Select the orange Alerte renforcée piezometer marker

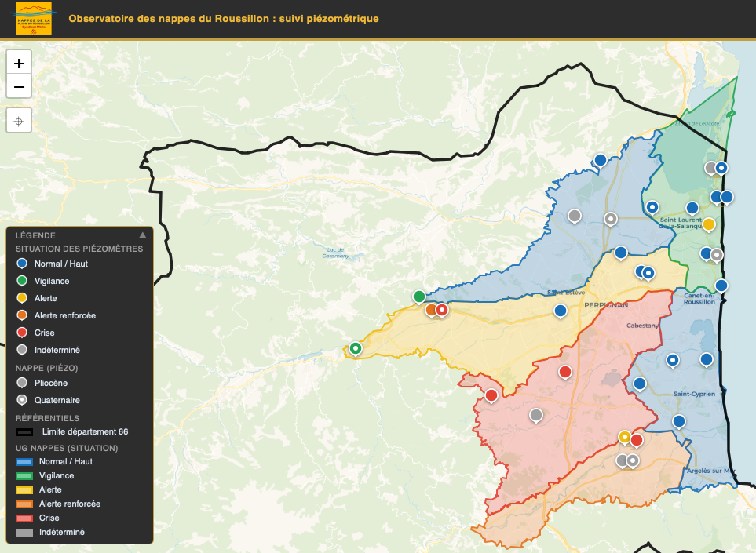pyautogui.click(x=431, y=310)
